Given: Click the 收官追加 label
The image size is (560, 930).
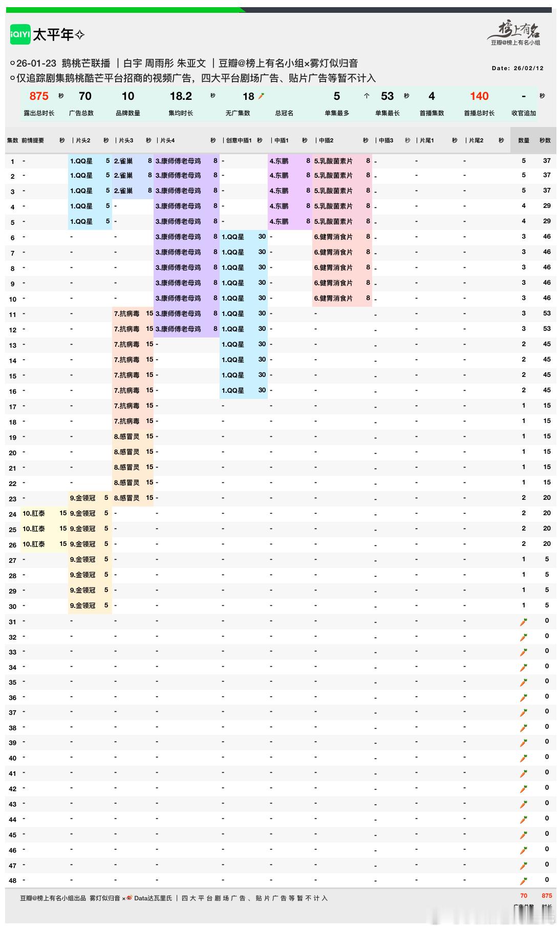Looking at the screenshot, I should [x=524, y=113].
